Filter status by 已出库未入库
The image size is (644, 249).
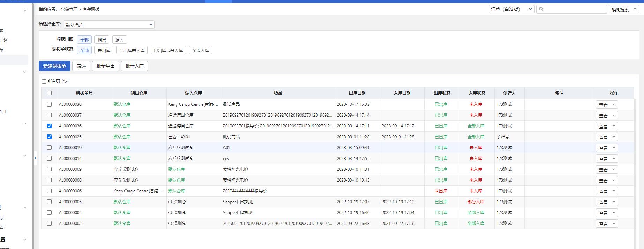(132, 50)
